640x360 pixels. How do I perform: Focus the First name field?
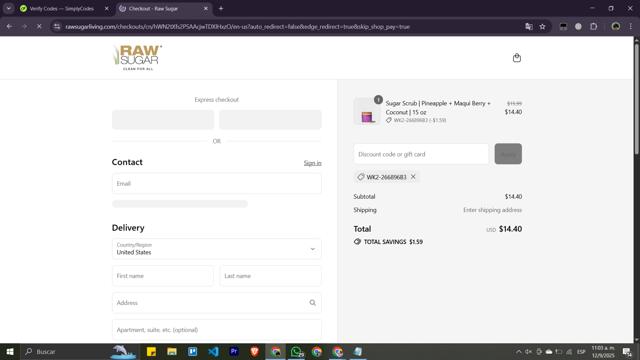click(162, 276)
